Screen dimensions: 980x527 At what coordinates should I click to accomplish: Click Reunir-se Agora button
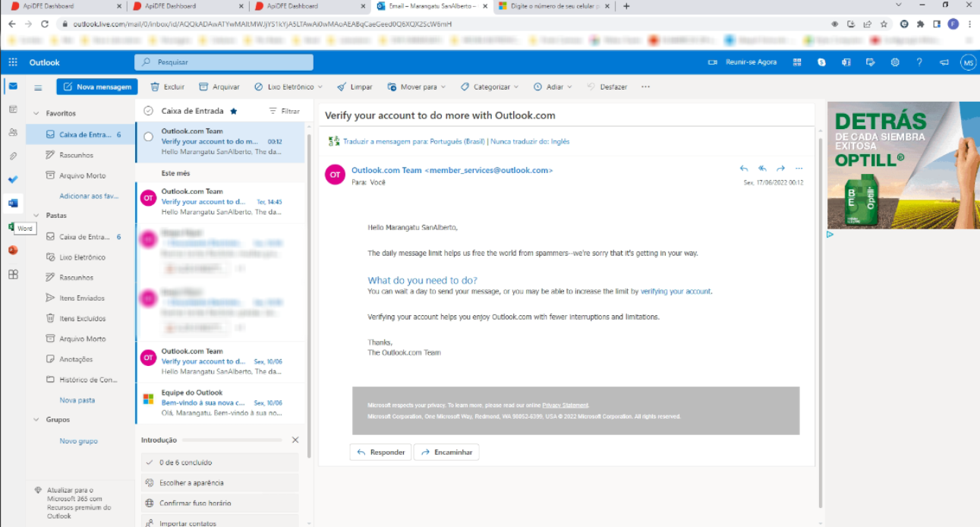[x=742, y=62]
